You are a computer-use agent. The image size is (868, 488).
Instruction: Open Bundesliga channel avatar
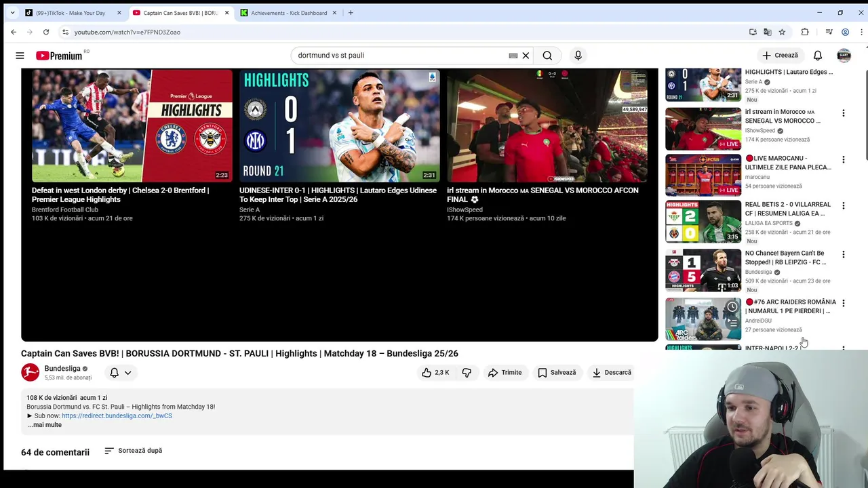pyautogui.click(x=31, y=372)
